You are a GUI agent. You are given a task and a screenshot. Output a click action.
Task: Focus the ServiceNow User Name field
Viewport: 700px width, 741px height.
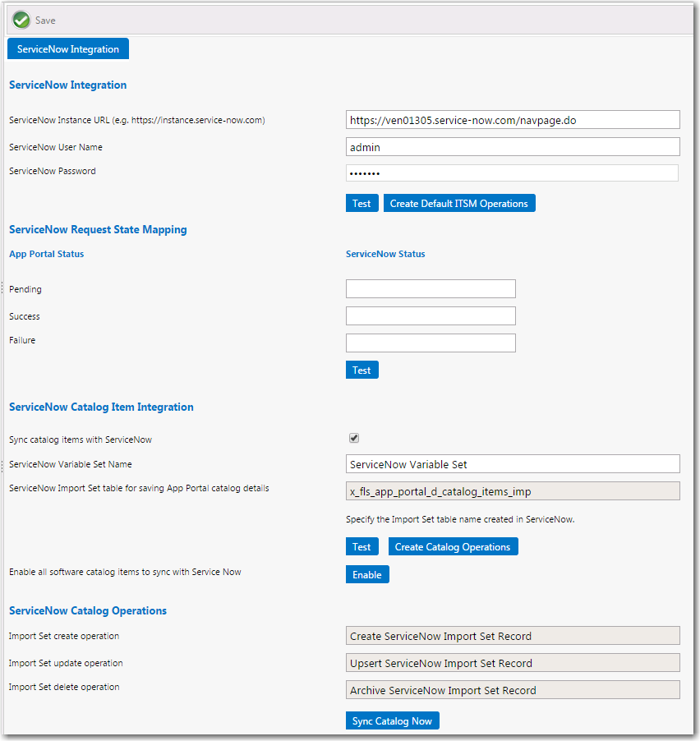(x=513, y=147)
